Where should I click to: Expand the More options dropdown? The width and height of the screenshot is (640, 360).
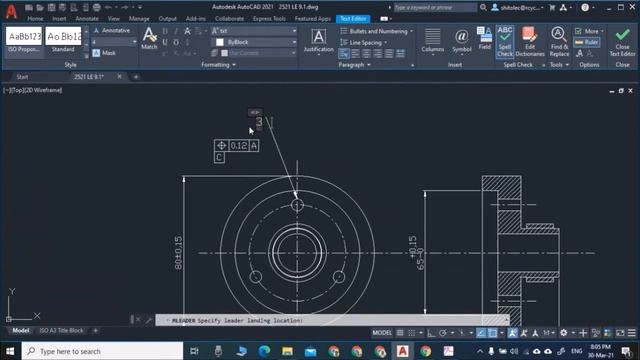tap(589, 31)
